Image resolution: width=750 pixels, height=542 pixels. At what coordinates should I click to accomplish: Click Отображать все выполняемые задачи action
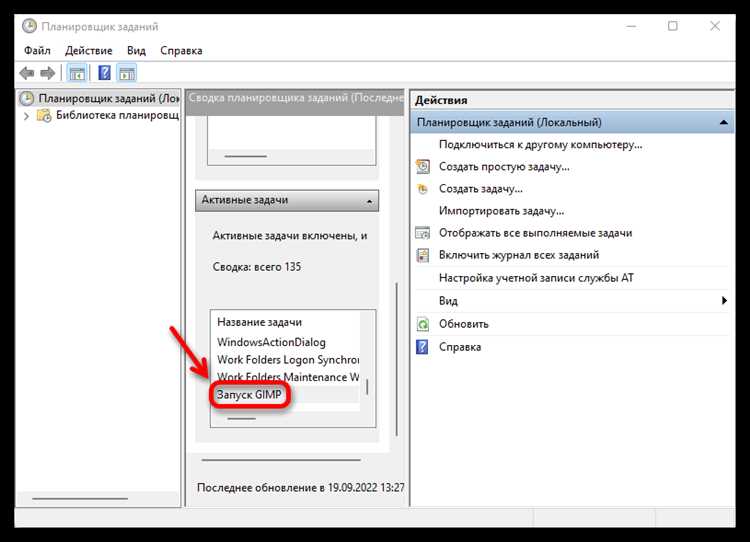pos(535,233)
